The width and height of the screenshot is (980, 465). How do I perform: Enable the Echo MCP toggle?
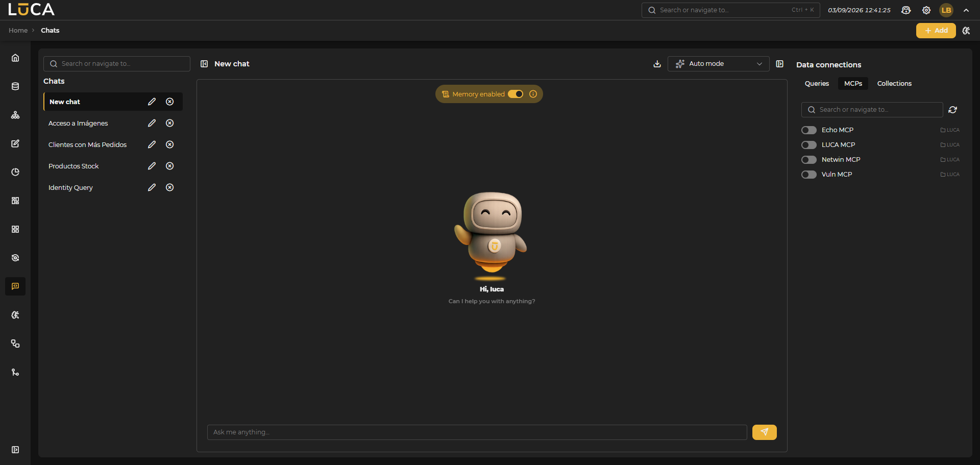point(809,130)
